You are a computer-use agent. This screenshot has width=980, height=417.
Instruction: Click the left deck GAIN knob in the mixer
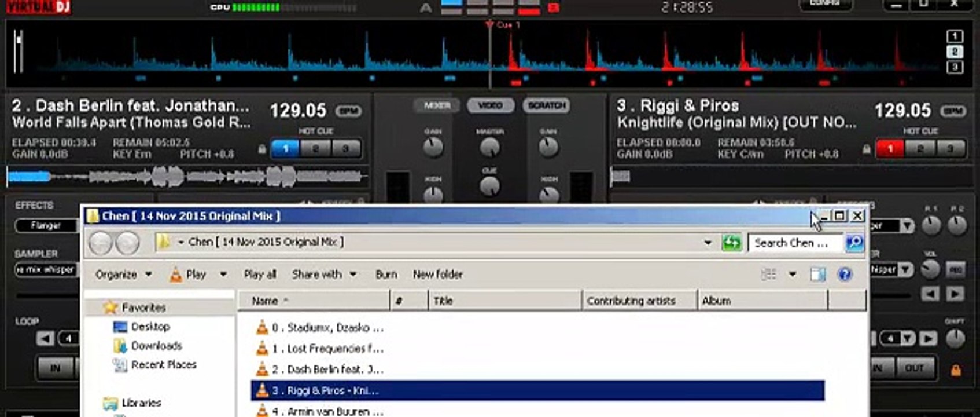click(x=433, y=147)
